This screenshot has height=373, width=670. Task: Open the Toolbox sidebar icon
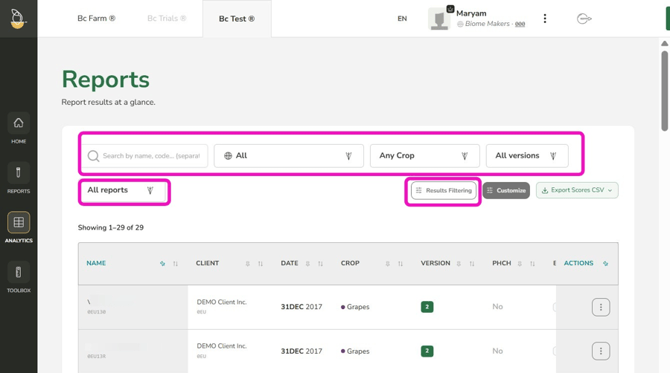pyautogui.click(x=18, y=272)
